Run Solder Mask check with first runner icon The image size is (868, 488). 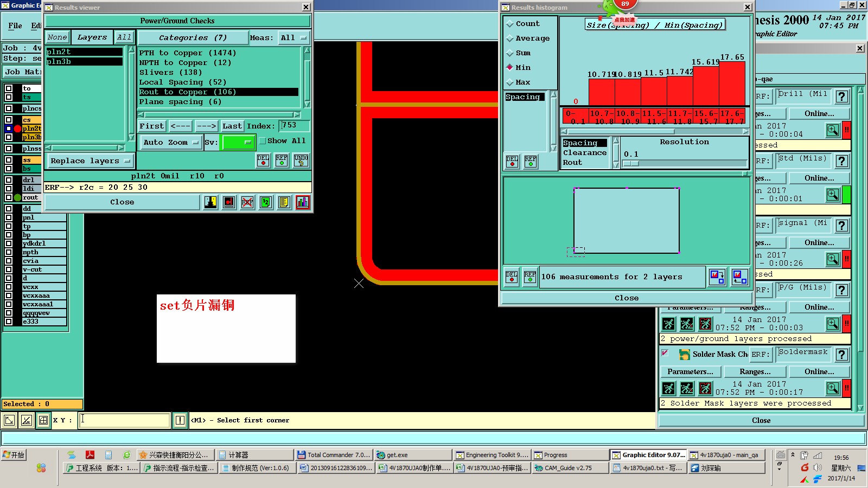coord(668,388)
